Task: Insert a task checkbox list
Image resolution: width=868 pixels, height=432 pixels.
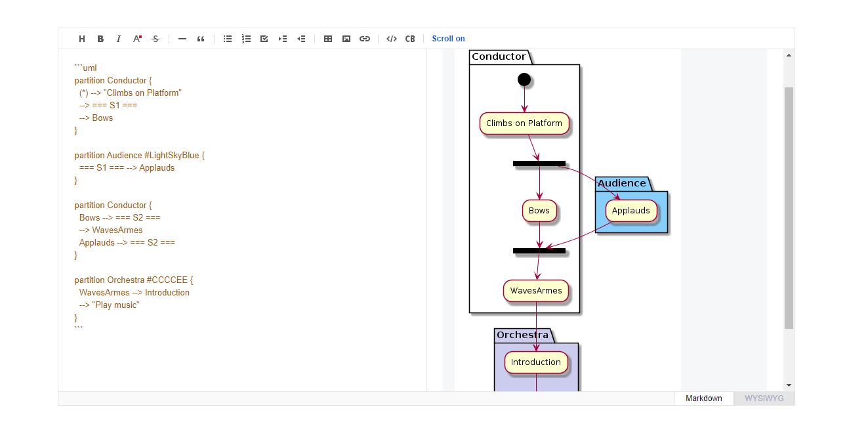Action: [264, 39]
